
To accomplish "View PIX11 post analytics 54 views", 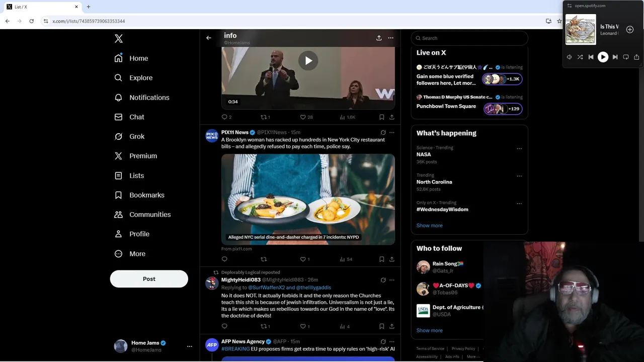I will tap(346, 259).
